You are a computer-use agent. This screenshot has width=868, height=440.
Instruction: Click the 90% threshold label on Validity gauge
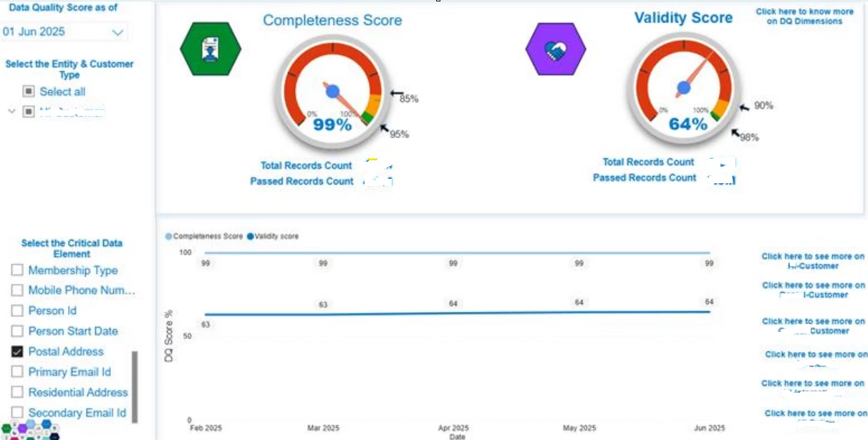[763, 105]
